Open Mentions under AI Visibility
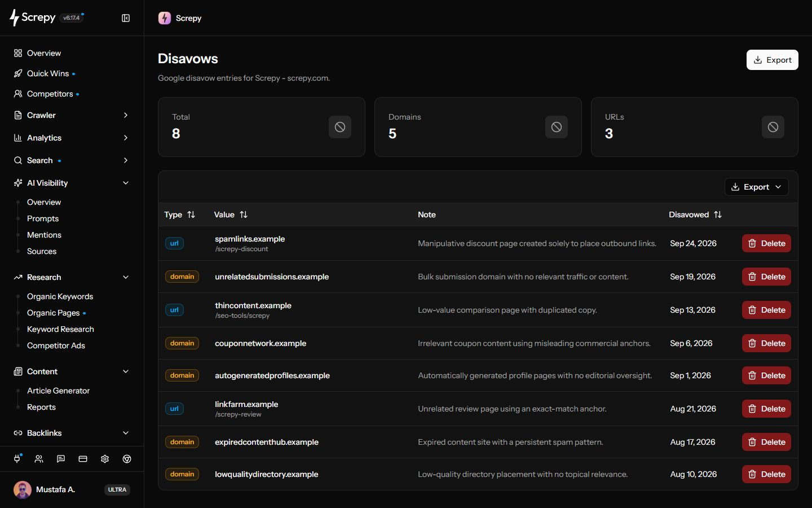812x508 pixels. click(44, 235)
